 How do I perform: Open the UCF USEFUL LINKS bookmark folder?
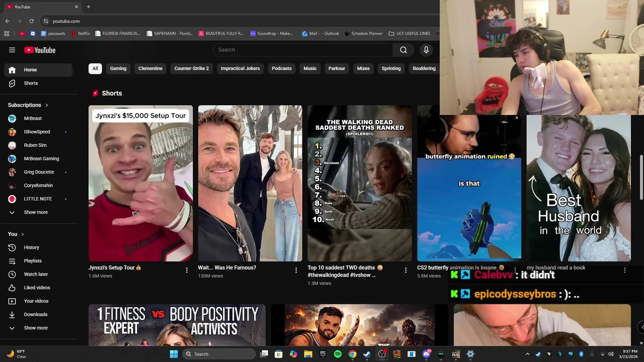[410, 34]
